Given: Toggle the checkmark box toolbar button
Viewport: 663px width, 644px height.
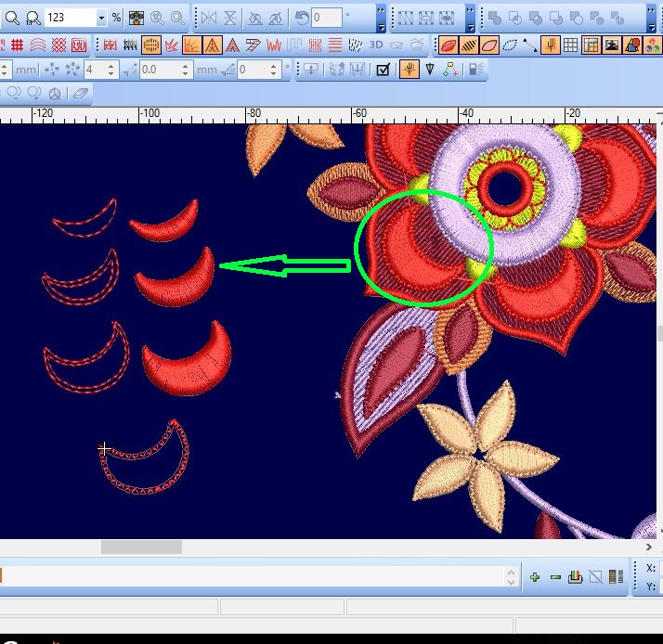Looking at the screenshot, I should coord(383,70).
